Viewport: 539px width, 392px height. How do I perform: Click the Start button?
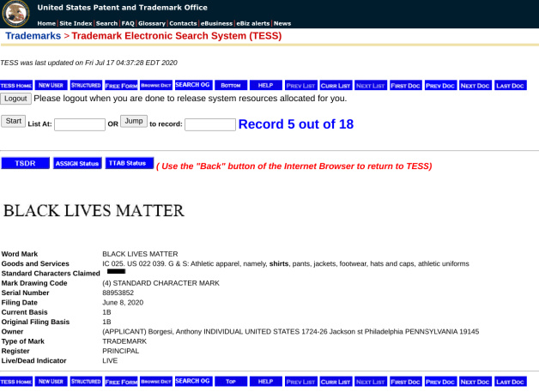tap(14, 121)
